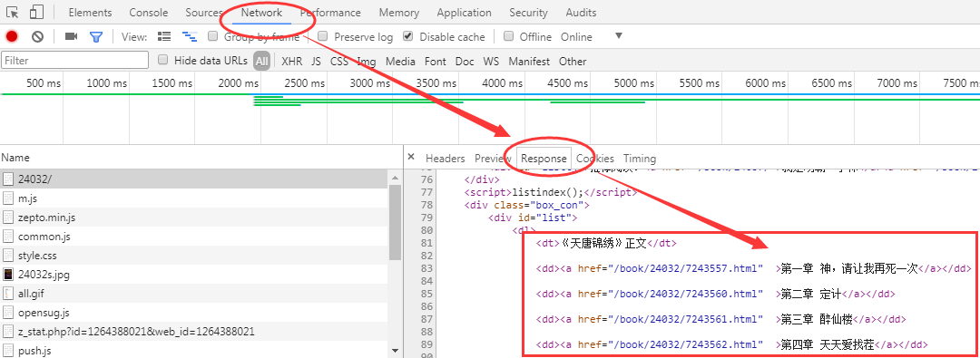Image resolution: width=980 pixels, height=358 pixels.
Task: Clear the network log
Action: 37,37
